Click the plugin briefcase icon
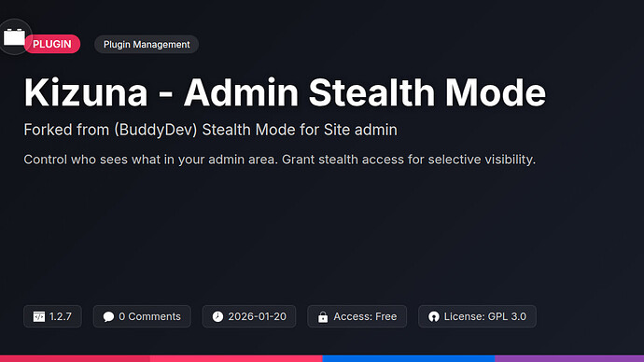The image size is (644, 362). click(x=14, y=37)
